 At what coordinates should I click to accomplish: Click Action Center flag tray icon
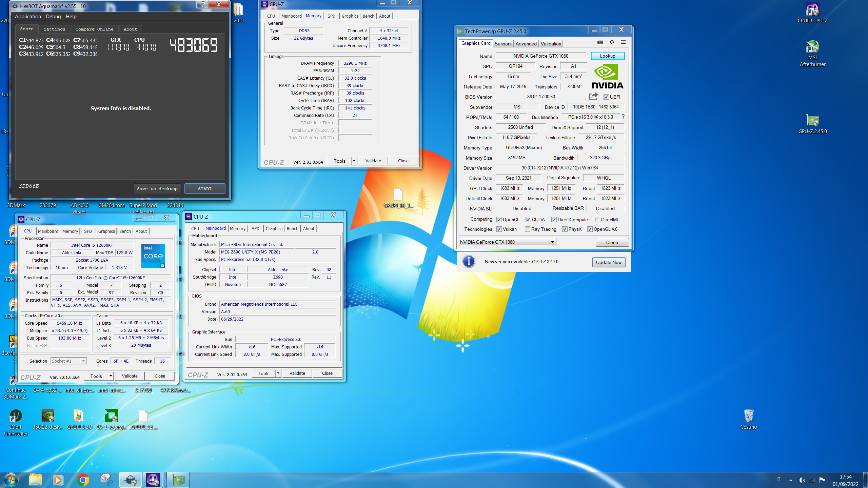[822, 480]
